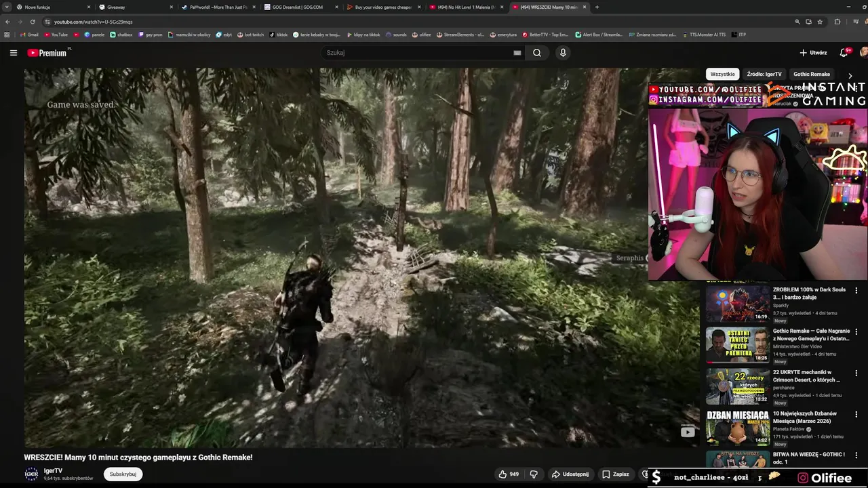Click the Subskrybuj button
Screen dimensions: 868x488
coord(123,474)
